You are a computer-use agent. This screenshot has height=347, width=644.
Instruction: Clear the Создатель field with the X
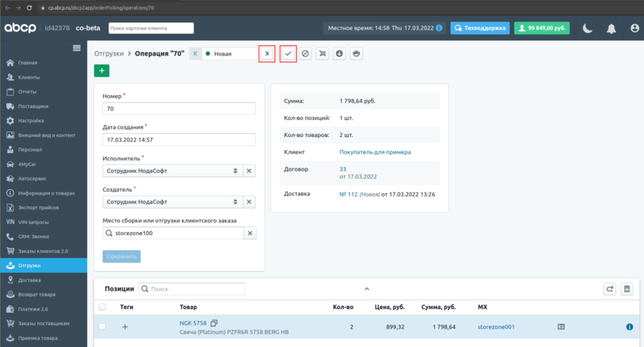click(249, 202)
